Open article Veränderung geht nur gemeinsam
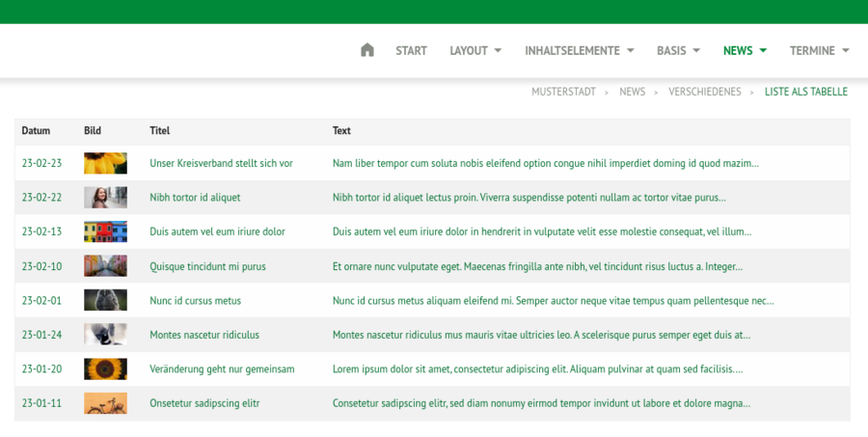Image resolution: width=868 pixels, height=437 pixels. [222, 369]
